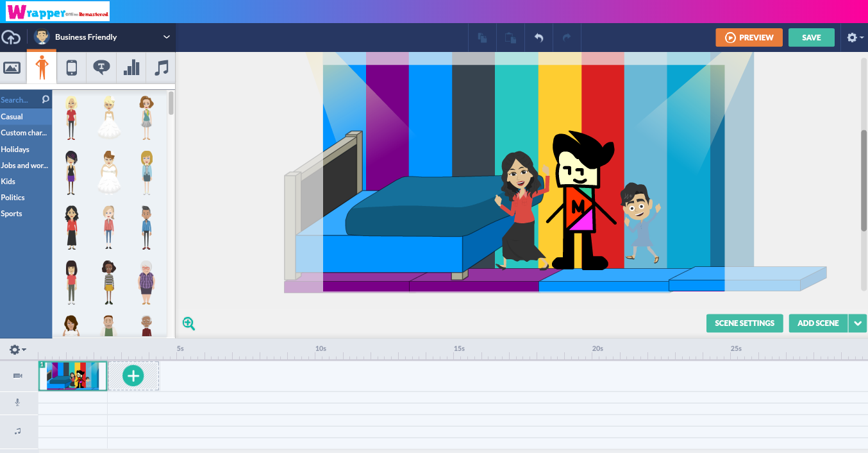
Task: Redo the last action
Action: [567, 37]
